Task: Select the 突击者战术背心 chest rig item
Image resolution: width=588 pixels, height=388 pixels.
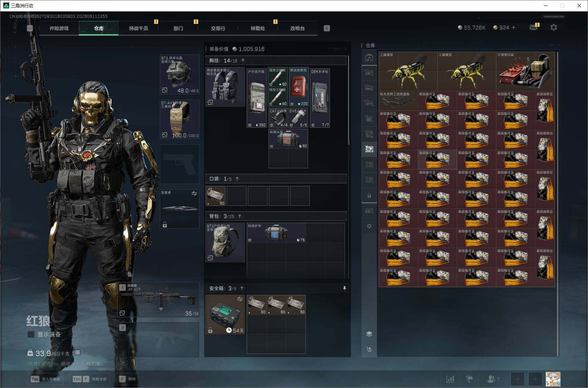Action: click(225, 87)
